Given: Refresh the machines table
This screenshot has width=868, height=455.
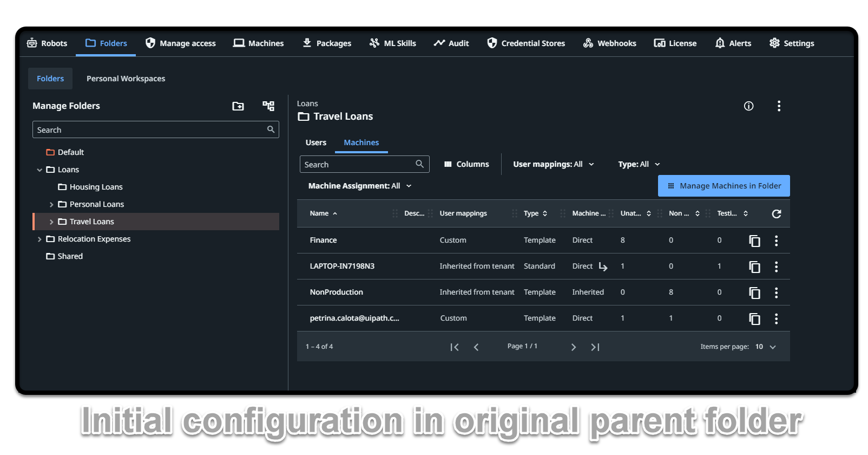Looking at the screenshot, I should [x=776, y=214].
